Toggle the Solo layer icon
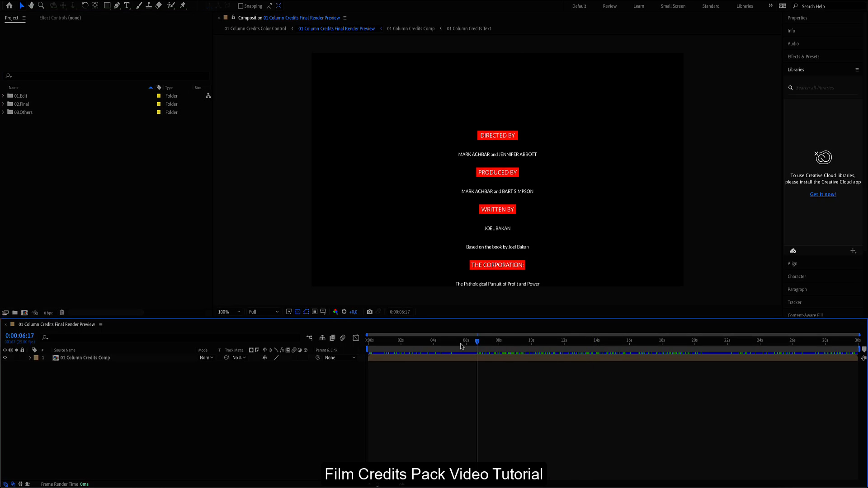 [x=17, y=357]
